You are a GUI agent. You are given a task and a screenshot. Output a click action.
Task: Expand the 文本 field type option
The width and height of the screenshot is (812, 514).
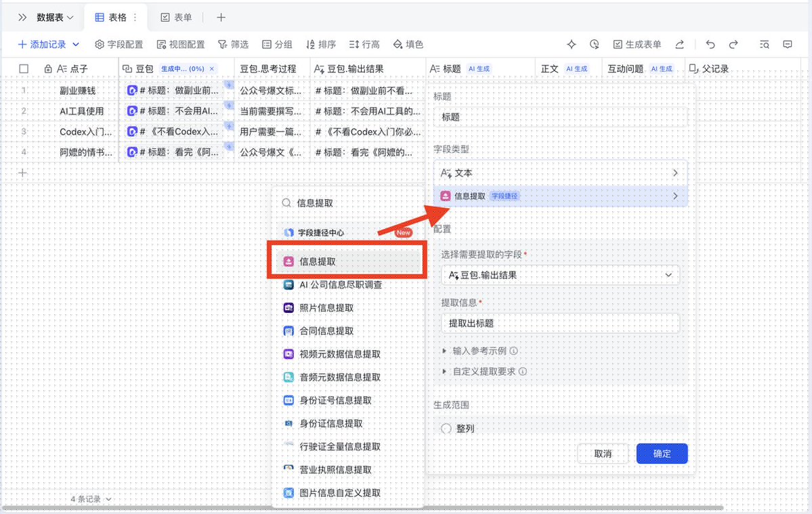[560, 173]
